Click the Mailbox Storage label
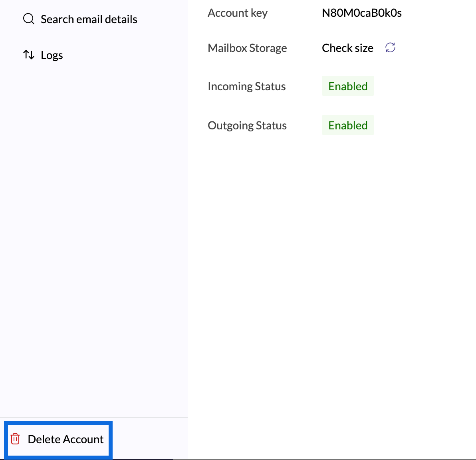The image size is (476, 460). (x=247, y=48)
